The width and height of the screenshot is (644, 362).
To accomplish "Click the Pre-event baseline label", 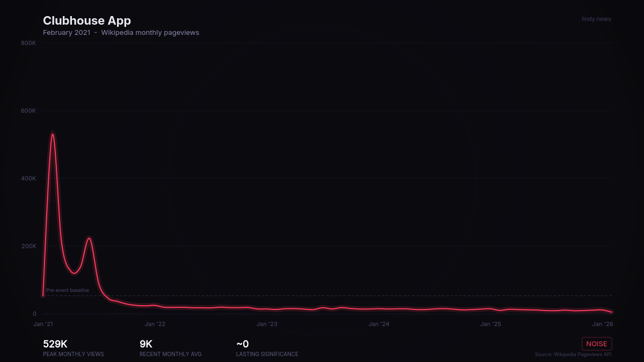I will click(x=68, y=290).
